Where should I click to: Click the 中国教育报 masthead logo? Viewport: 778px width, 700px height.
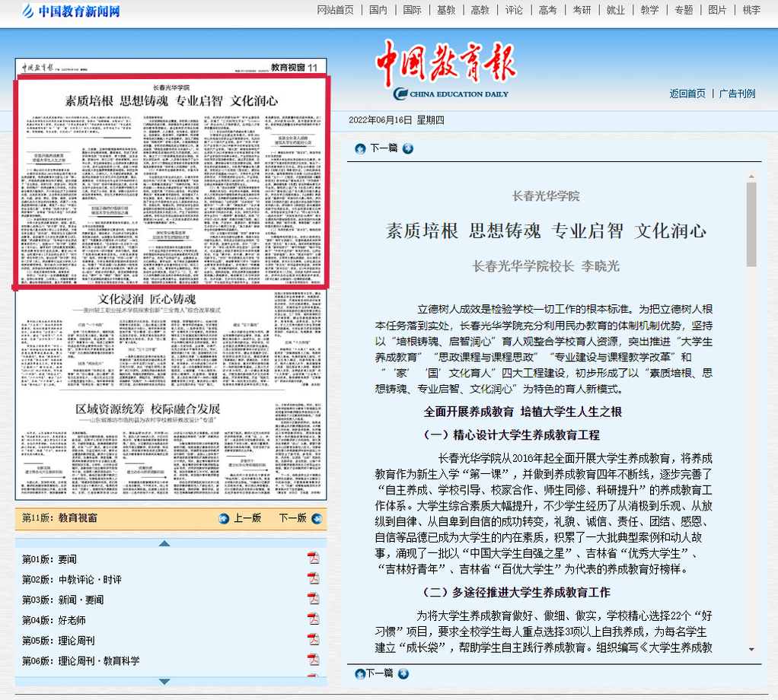point(445,69)
